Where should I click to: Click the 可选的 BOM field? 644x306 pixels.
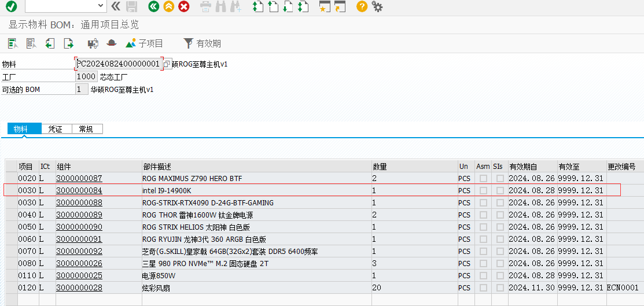click(x=82, y=89)
